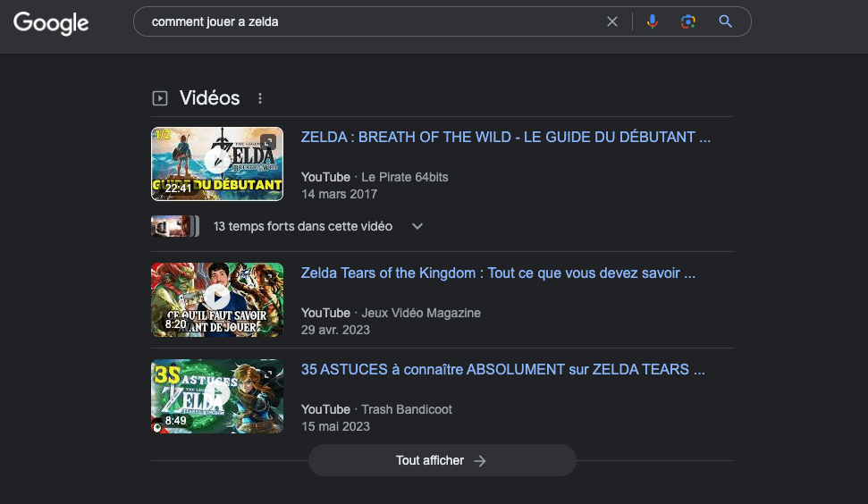Open Google Lens image search icon
This screenshot has height=504, width=868.
[687, 21]
